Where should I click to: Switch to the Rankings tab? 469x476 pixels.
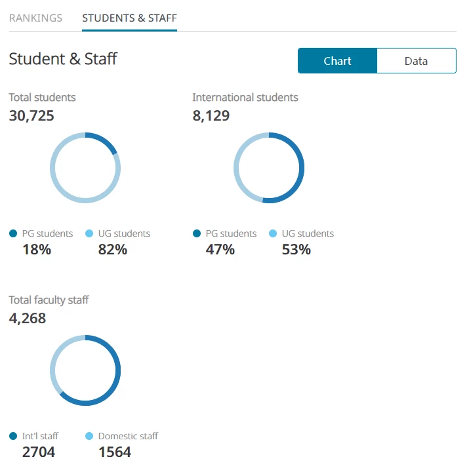(x=35, y=18)
